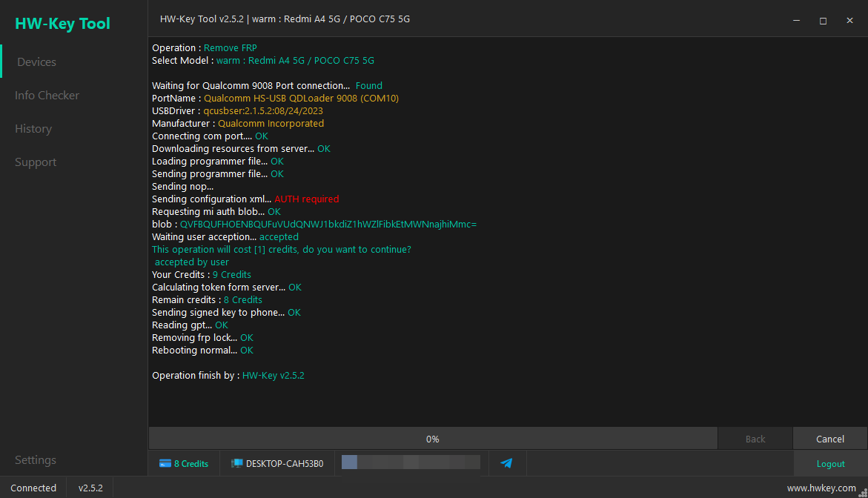Click the 'Connecting com port... OK' line
Screen dimensions: 868x498
[x=210, y=136]
